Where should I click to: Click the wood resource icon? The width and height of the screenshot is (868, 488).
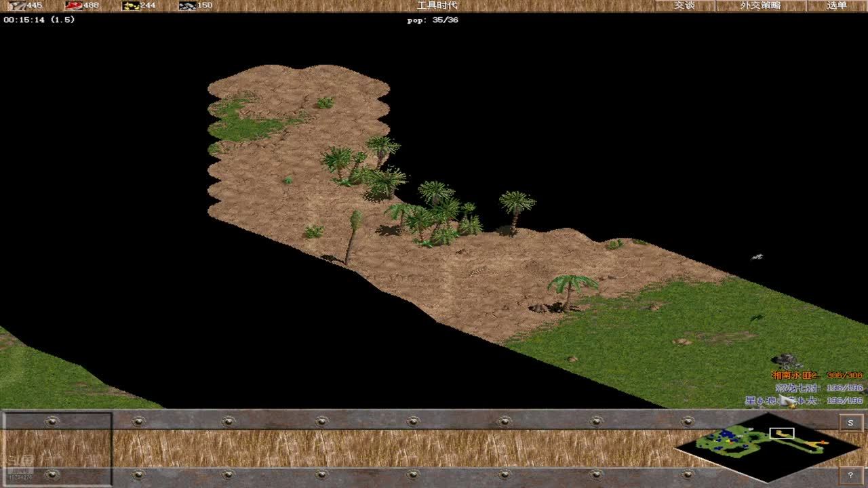click(17, 5)
